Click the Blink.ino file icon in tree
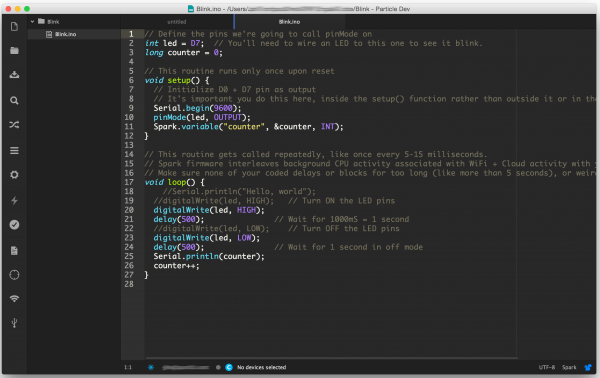Image resolution: width=600 pixels, height=378 pixels. coord(49,34)
